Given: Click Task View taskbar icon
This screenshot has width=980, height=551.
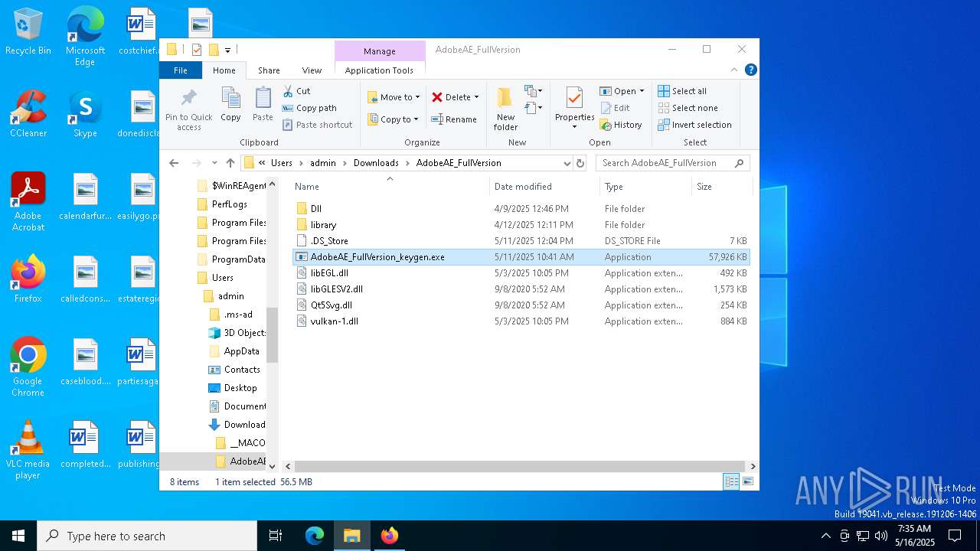Looking at the screenshot, I should pos(276,536).
